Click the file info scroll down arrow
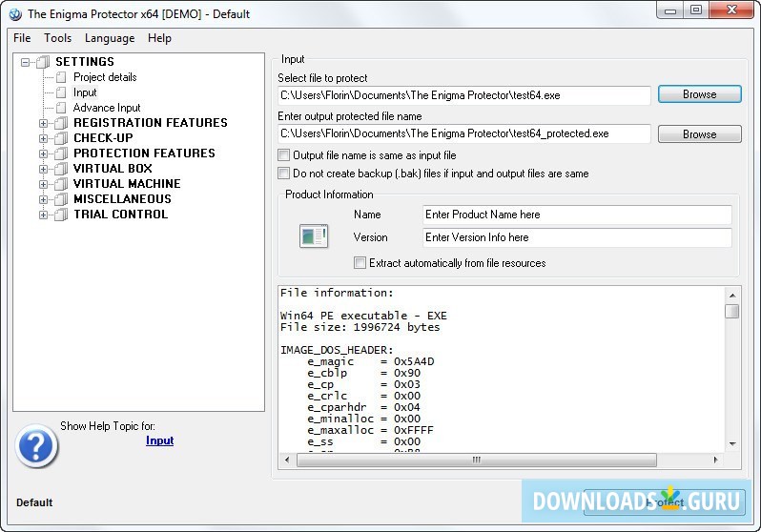 [731, 443]
